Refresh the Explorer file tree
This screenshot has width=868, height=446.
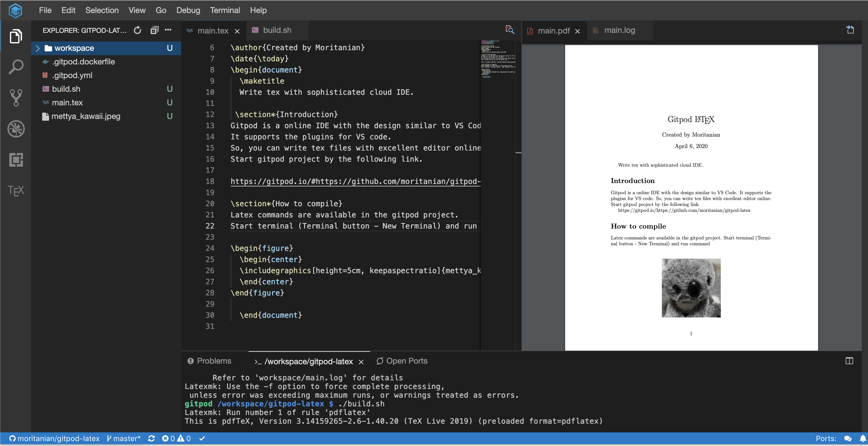(x=137, y=30)
